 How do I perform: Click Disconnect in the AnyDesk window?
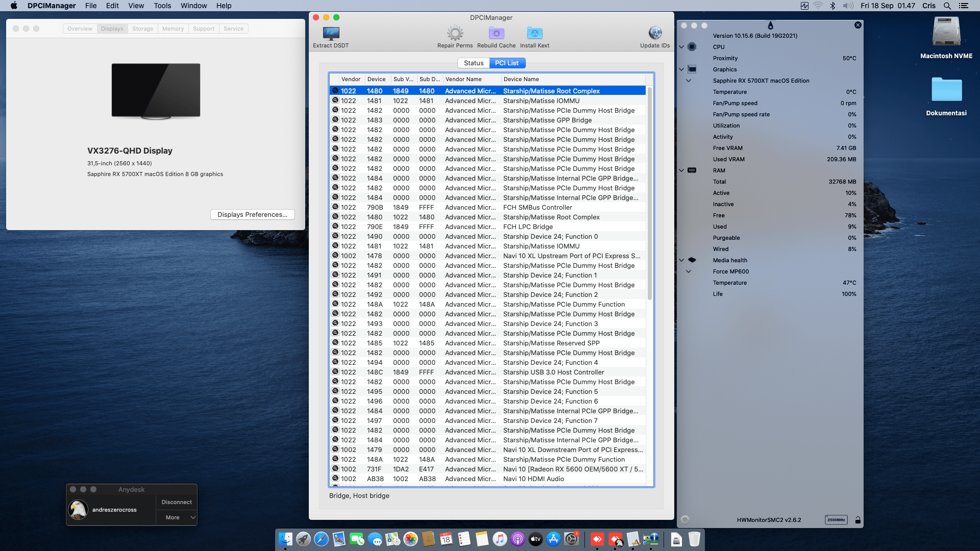[x=177, y=502]
